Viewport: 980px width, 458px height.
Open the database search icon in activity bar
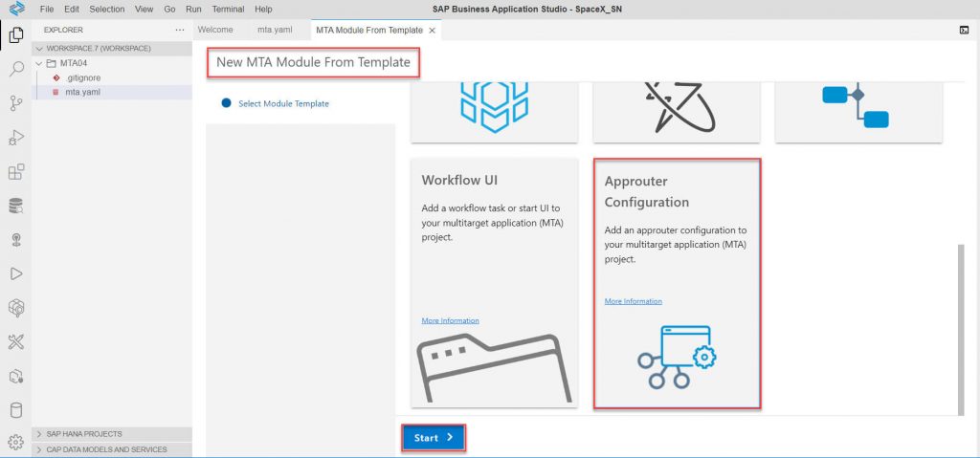tap(16, 206)
